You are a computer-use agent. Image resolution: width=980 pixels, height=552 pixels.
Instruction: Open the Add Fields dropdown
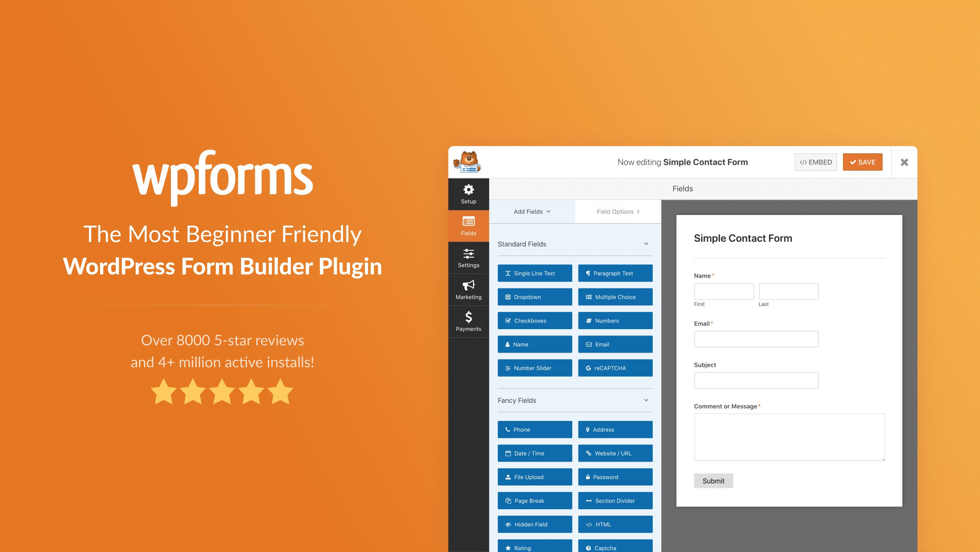click(532, 211)
